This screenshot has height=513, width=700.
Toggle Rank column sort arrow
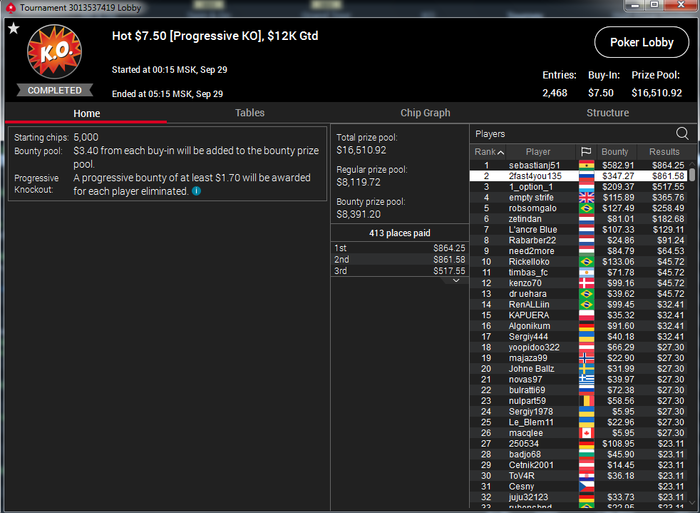click(501, 152)
